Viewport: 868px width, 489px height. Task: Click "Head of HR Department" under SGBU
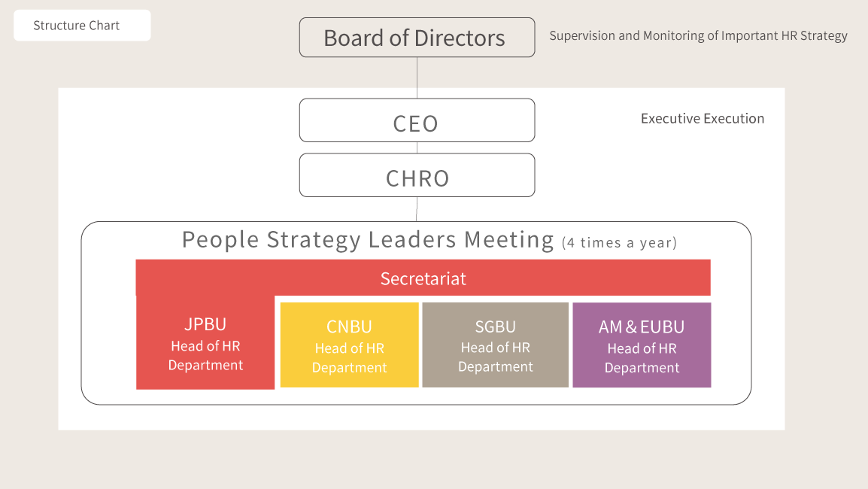coord(495,357)
